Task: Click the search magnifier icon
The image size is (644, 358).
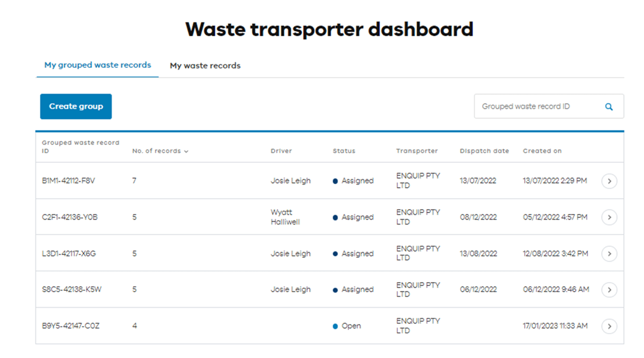Action: coord(609,106)
